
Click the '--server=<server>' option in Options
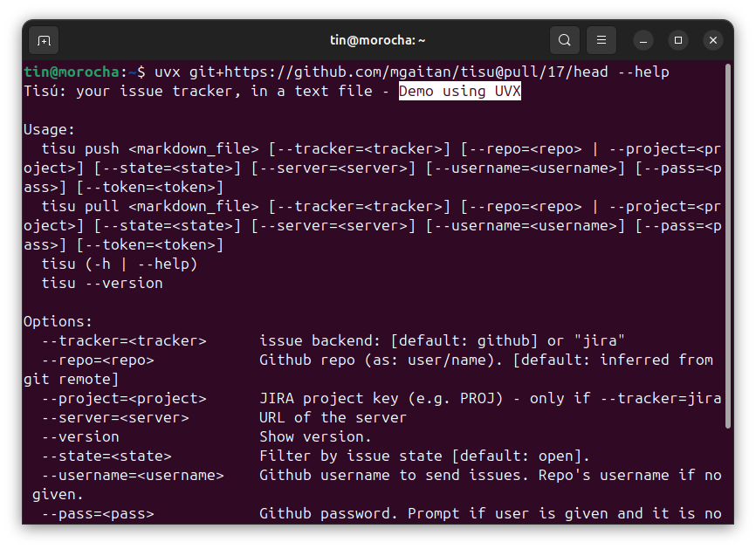click(115, 418)
